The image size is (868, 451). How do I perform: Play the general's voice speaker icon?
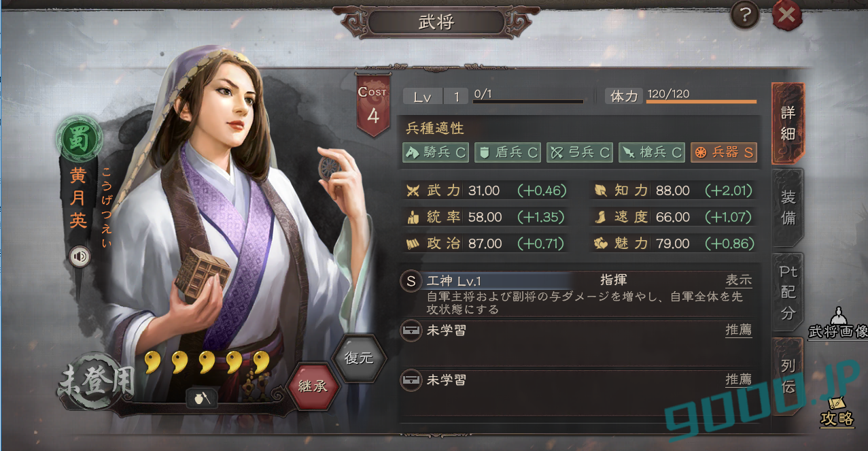80,256
